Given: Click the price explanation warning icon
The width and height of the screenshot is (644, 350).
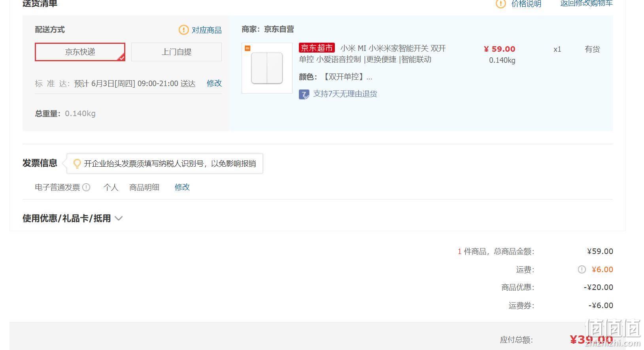Looking at the screenshot, I should click(500, 4).
